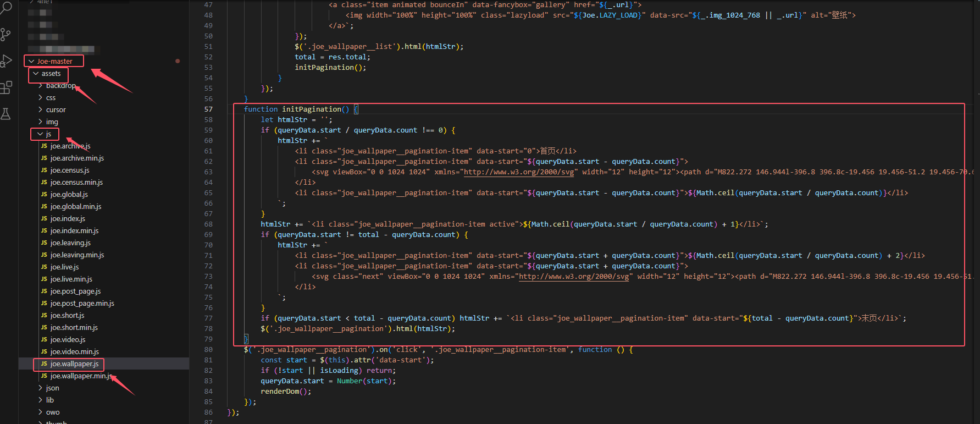Expand the owo folder
The width and height of the screenshot is (980, 424).
(53, 412)
